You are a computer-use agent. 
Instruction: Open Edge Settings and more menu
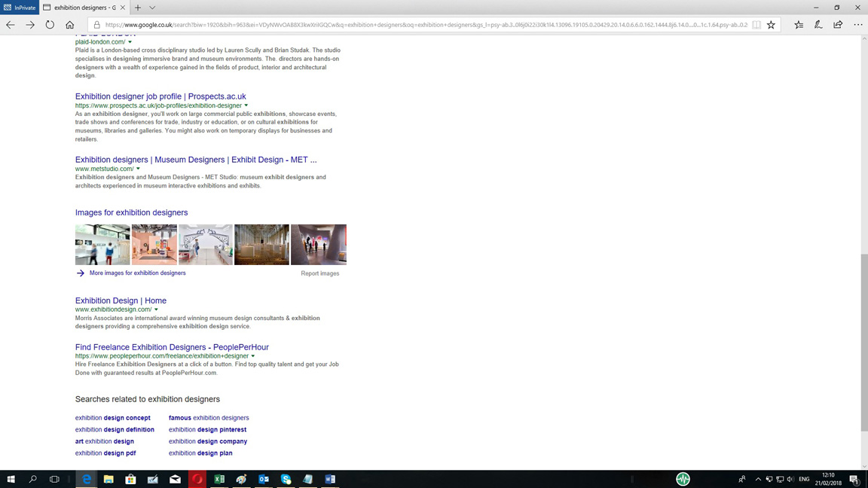[857, 25]
